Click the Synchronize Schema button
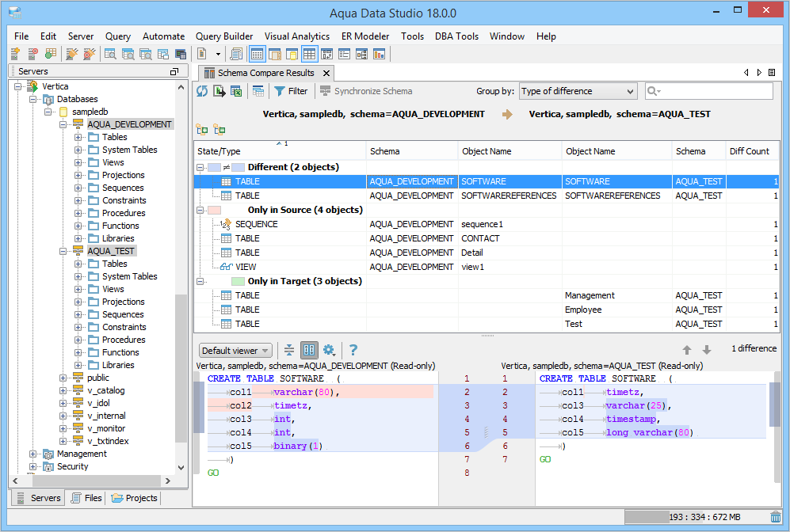This screenshot has width=790, height=532. [x=366, y=91]
